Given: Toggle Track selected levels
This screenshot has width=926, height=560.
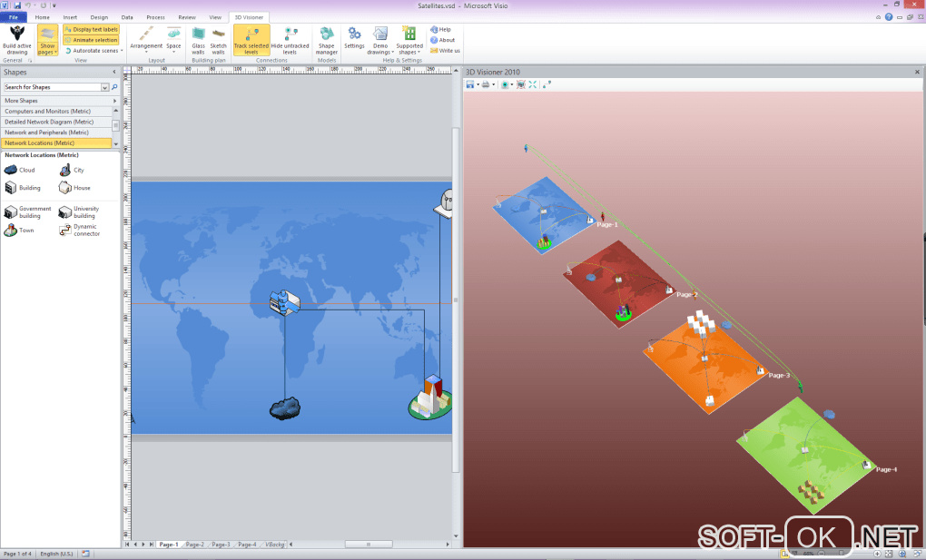Looking at the screenshot, I should (251, 40).
